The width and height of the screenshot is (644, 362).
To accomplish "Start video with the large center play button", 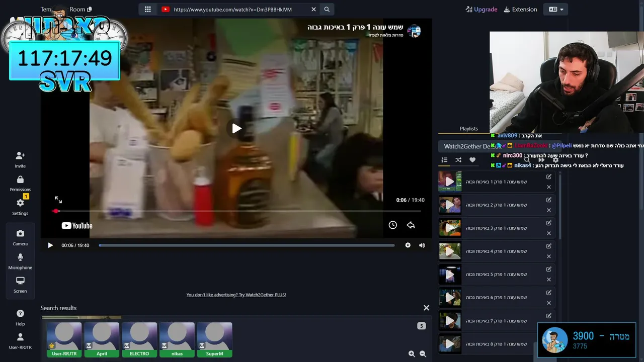I will click(236, 128).
